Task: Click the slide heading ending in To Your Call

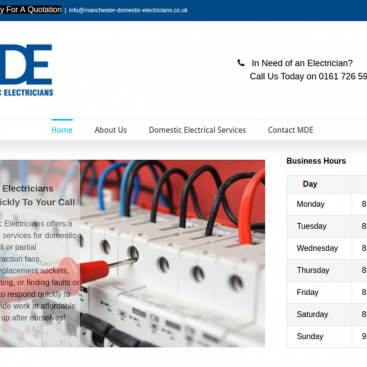Action: coord(37,202)
